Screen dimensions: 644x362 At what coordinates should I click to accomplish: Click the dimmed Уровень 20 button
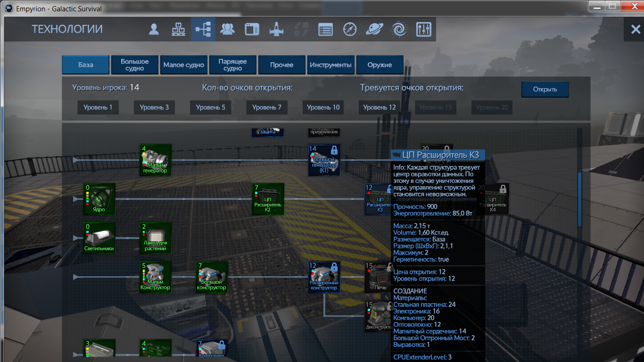(492, 107)
